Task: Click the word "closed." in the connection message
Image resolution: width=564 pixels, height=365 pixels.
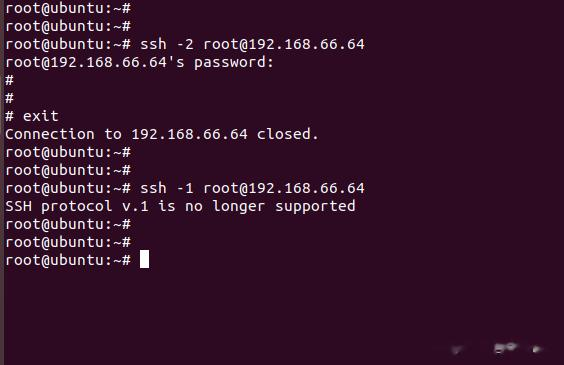Action: point(288,134)
